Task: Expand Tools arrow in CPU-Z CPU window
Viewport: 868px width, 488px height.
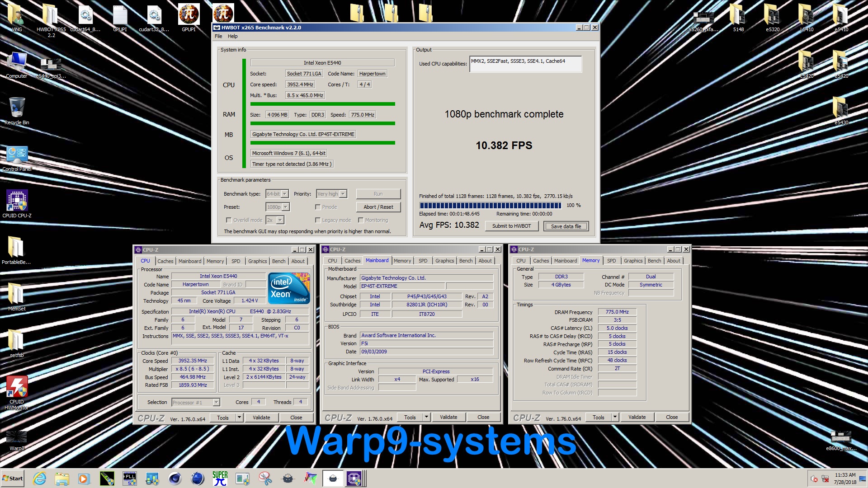Action: pyautogui.click(x=239, y=418)
